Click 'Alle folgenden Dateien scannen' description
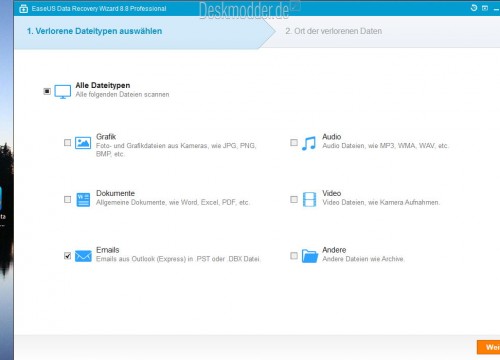This screenshot has width=500, height=360. point(122,95)
